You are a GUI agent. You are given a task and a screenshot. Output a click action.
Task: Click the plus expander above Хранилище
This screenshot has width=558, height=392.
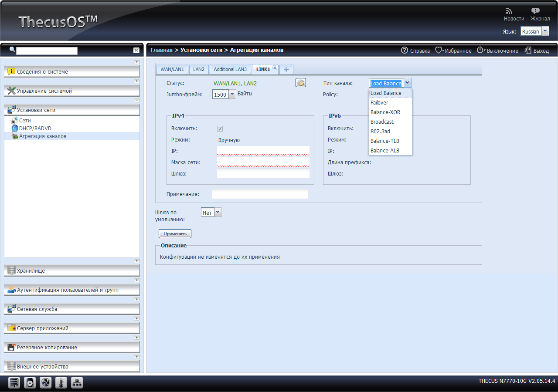click(x=137, y=261)
